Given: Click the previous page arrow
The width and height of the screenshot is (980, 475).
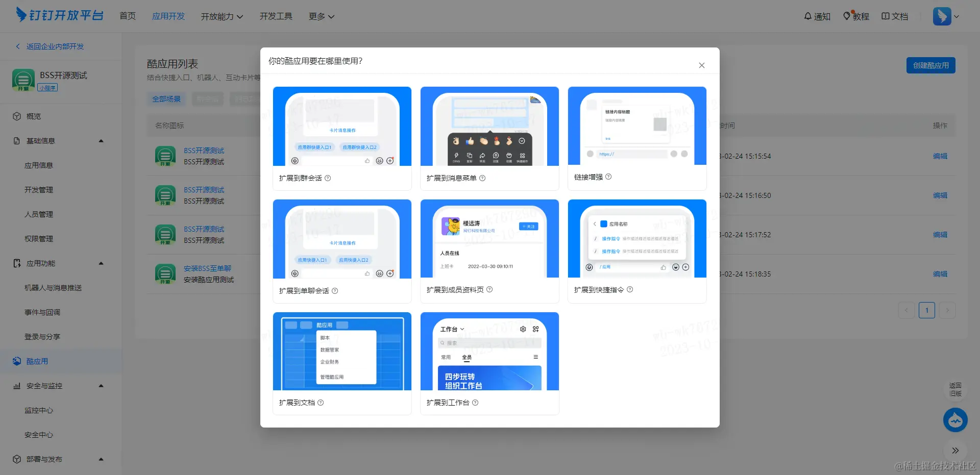Looking at the screenshot, I should tap(906, 310).
